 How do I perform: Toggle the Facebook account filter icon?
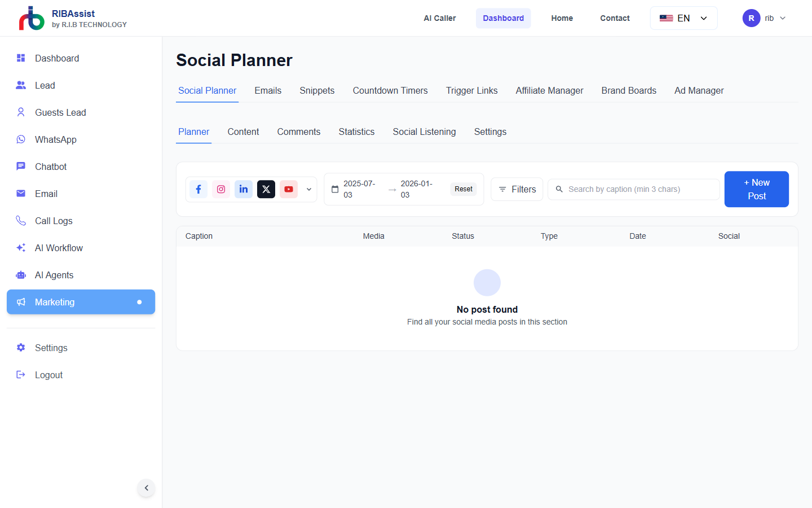click(198, 189)
